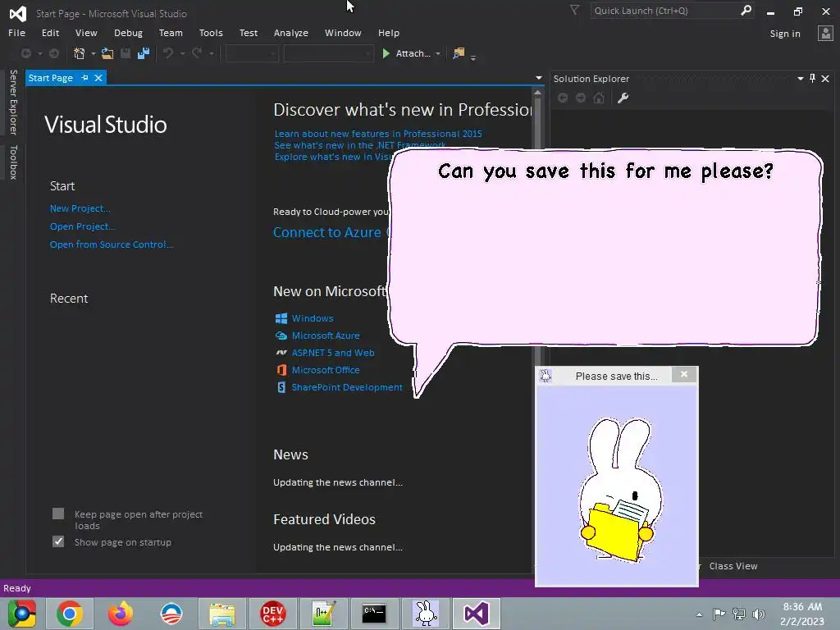This screenshot has width=840, height=630.
Task: Close the 'Please save this...' popup window
Action: 684,374
